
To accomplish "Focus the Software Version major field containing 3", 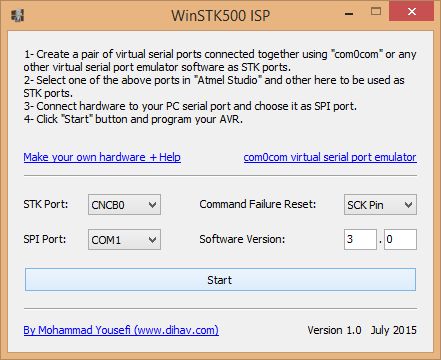I will pyautogui.click(x=360, y=239).
